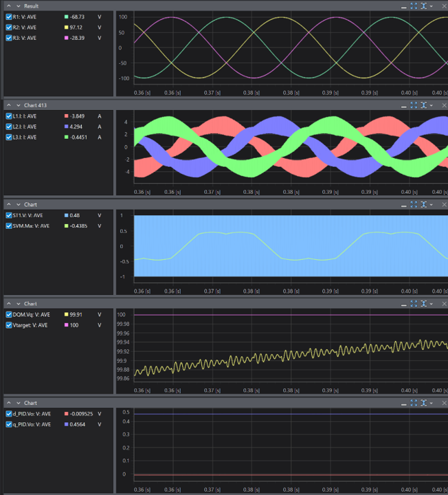The width and height of the screenshot is (448, 495).
Task: Click fit-to-view icon in Result panel header
Action: 414,6
